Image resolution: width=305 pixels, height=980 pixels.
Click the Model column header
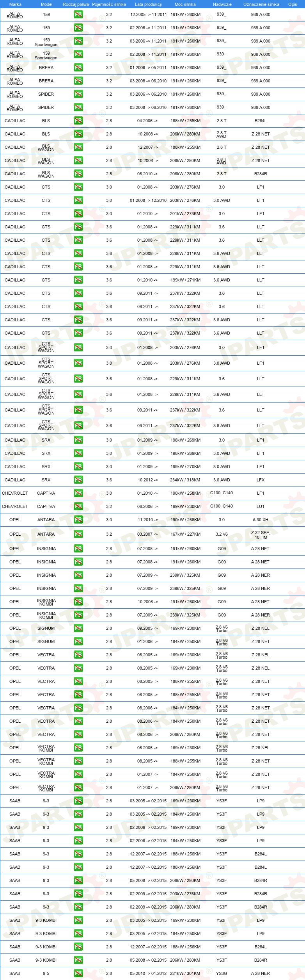[x=46, y=4]
